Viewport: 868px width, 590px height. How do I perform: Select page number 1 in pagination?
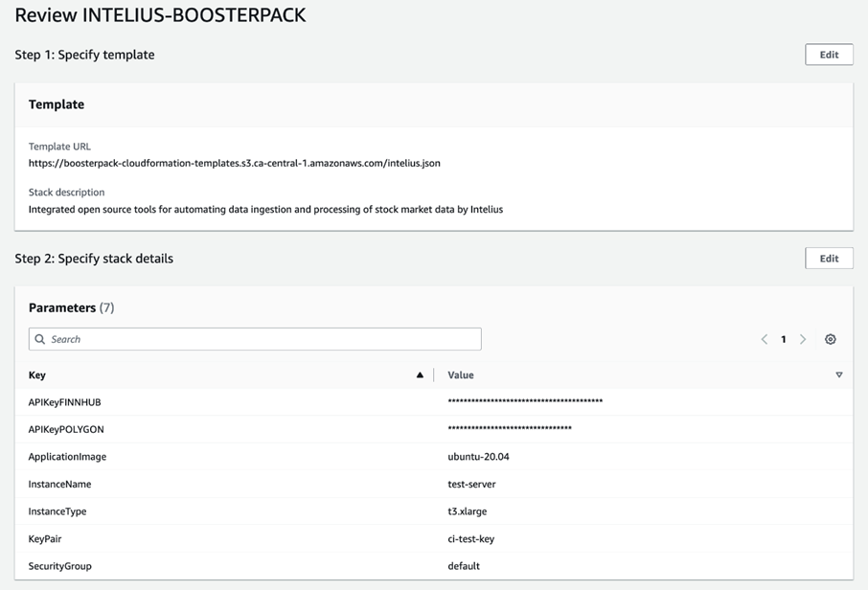[x=784, y=339]
